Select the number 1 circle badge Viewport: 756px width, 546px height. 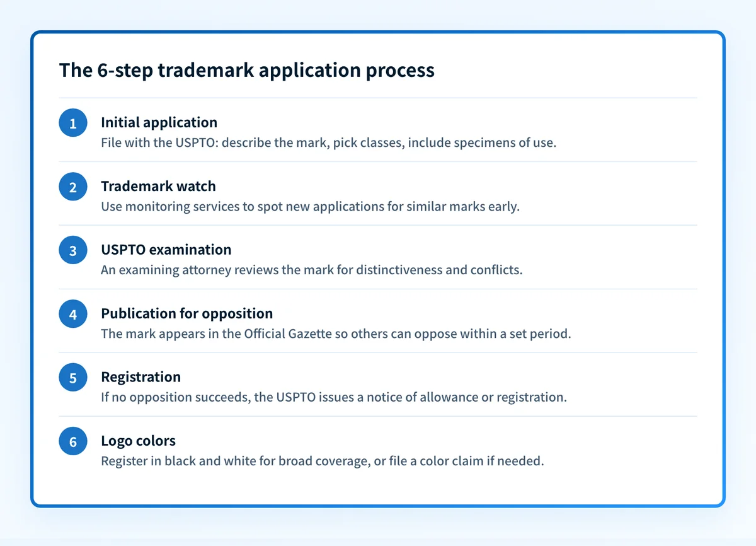coord(73,123)
